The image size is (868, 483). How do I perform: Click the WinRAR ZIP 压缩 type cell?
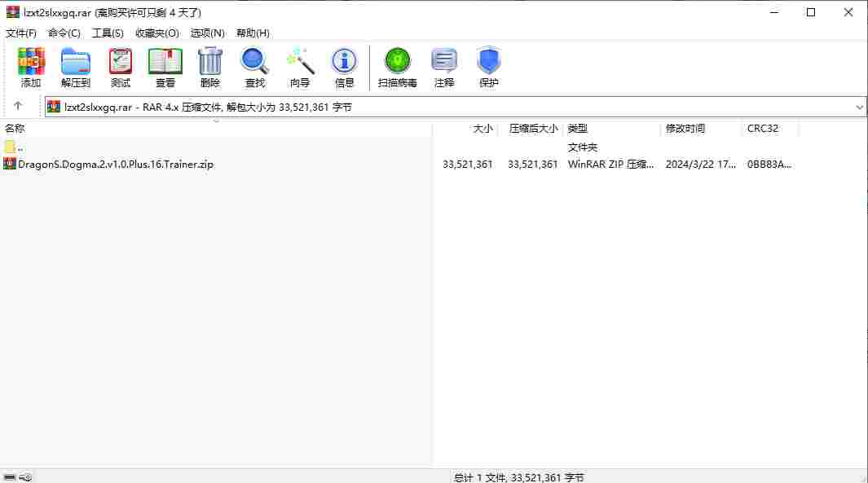pos(610,165)
